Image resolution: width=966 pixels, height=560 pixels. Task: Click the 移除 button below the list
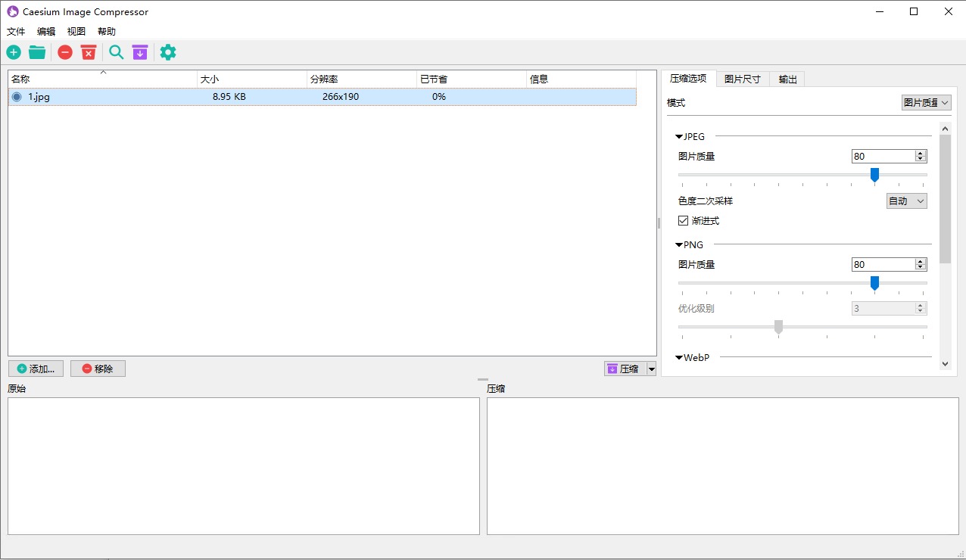pyautogui.click(x=98, y=369)
